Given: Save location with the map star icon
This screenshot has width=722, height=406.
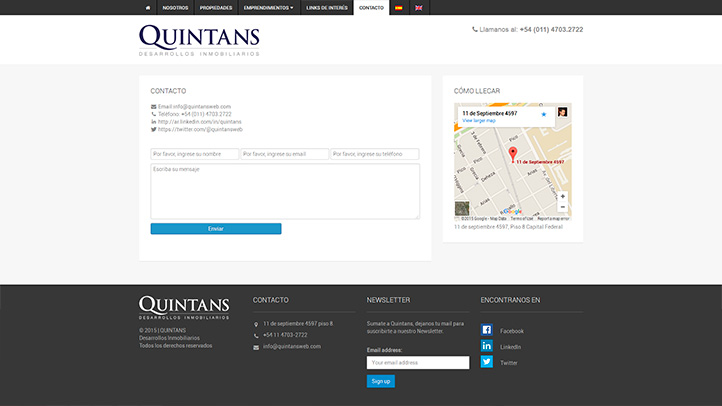Looking at the screenshot, I should coord(544,114).
